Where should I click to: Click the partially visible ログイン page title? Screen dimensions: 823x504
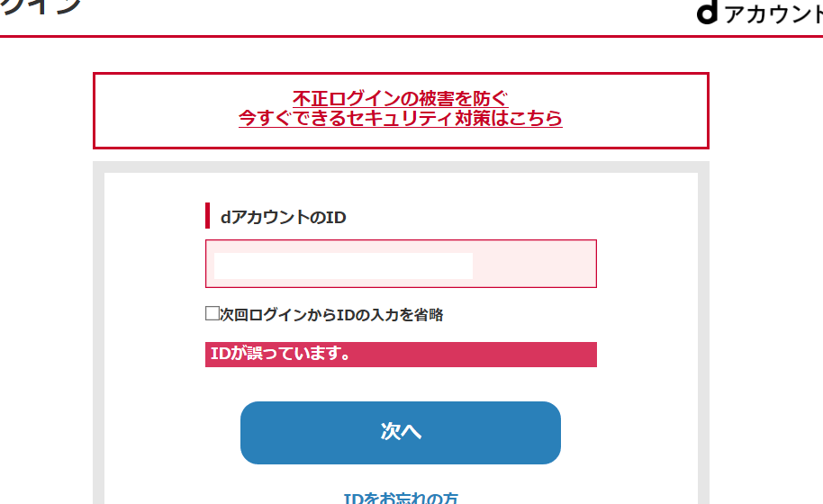pyautogui.click(x=41, y=5)
